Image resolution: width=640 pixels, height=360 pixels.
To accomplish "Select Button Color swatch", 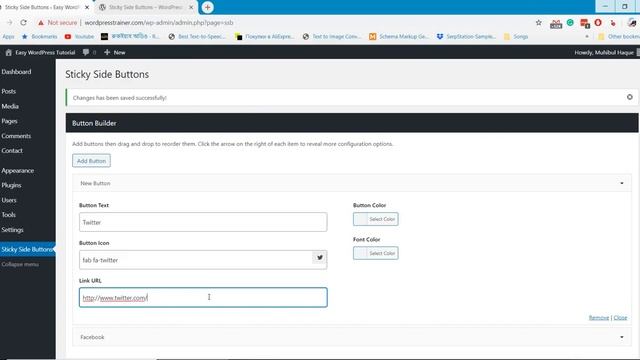I will point(376,219).
